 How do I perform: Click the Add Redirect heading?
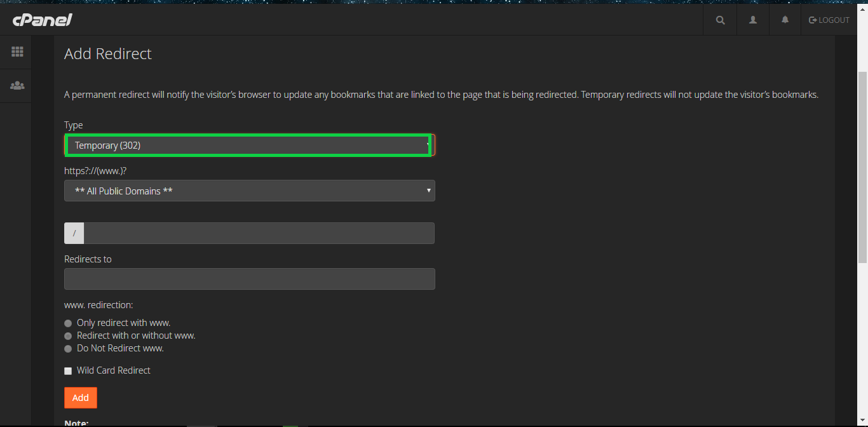[x=108, y=54]
